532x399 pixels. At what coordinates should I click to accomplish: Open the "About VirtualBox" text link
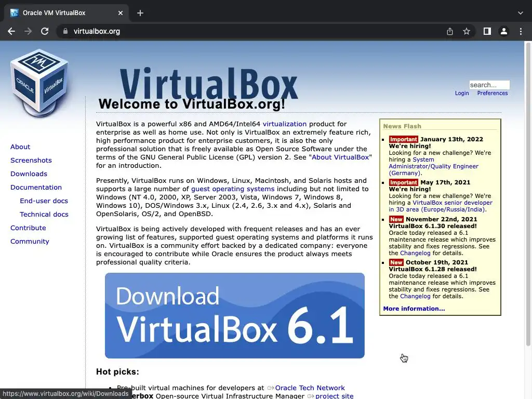coord(340,157)
